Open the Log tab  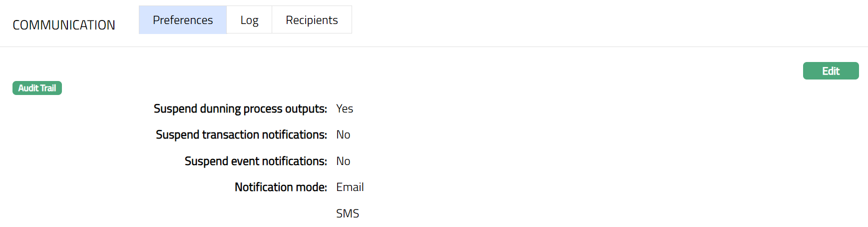tap(249, 20)
